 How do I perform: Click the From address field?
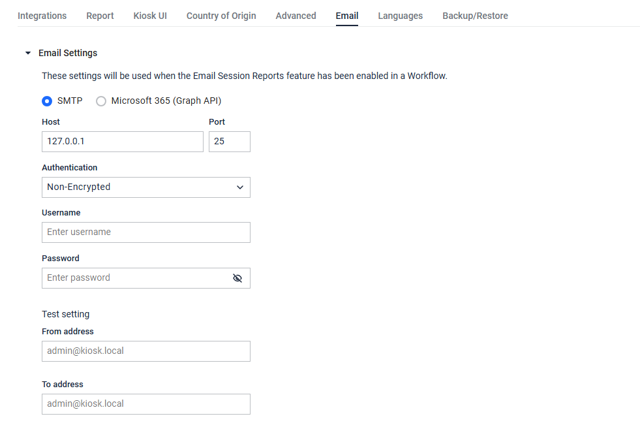(x=146, y=351)
